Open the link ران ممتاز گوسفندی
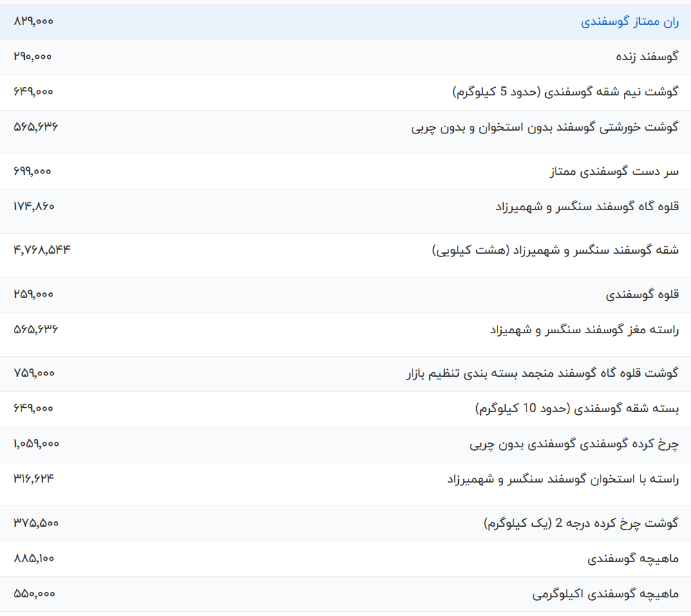Screen dimensions: 691x616 (630, 21)
